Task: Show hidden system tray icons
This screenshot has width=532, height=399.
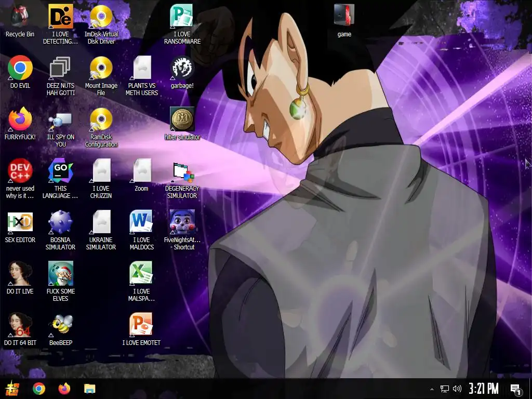Action: [432, 389]
